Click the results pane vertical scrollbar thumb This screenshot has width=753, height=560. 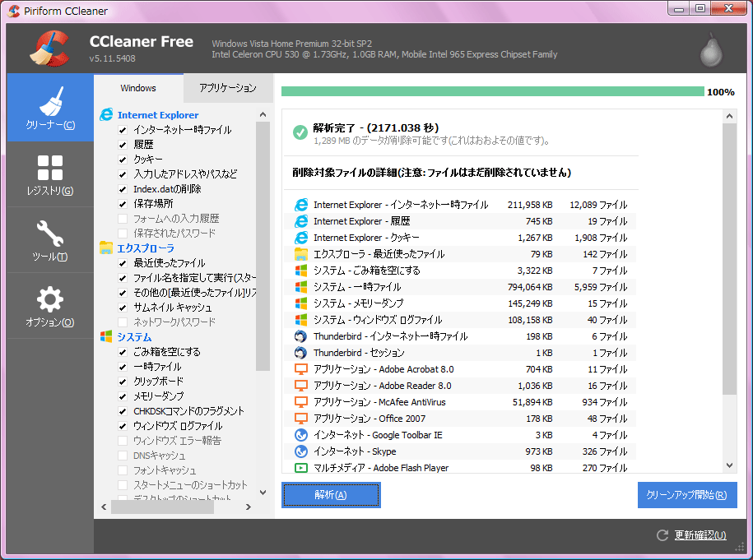pyautogui.click(x=729, y=259)
